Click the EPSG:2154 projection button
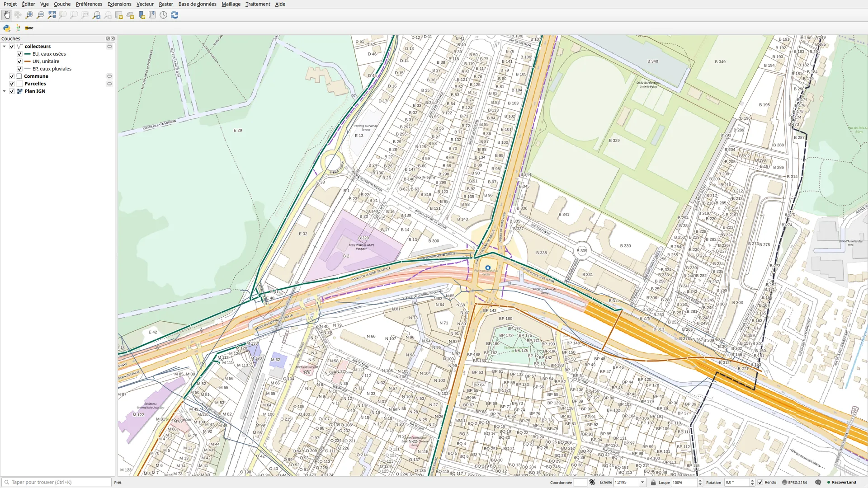The image size is (868, 488). coord(794,482)
